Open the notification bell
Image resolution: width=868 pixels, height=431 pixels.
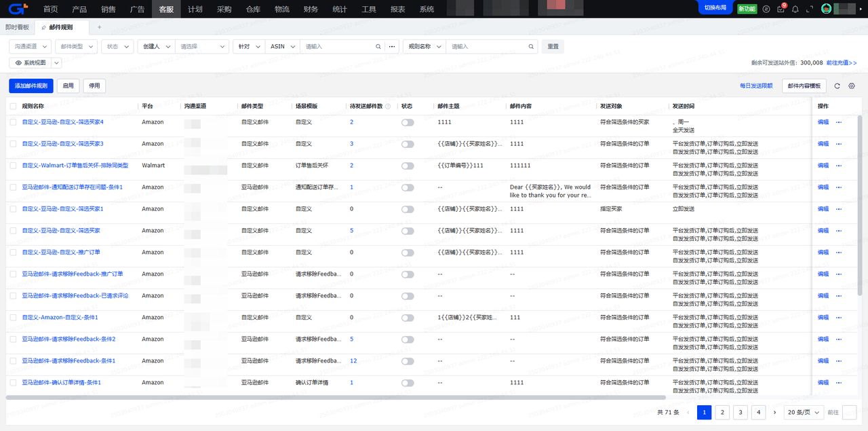(x=795, y=9)
